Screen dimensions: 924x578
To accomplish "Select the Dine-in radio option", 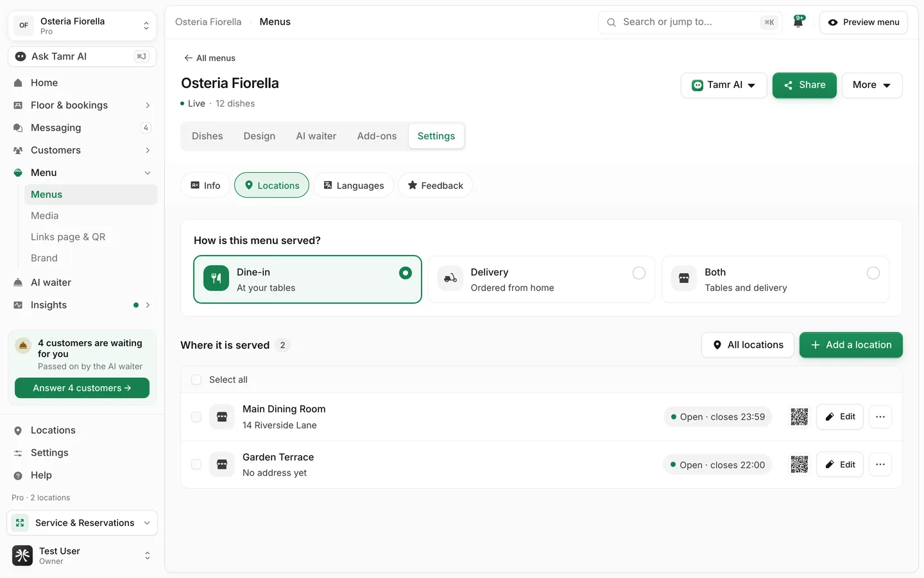I will [406, 273].
